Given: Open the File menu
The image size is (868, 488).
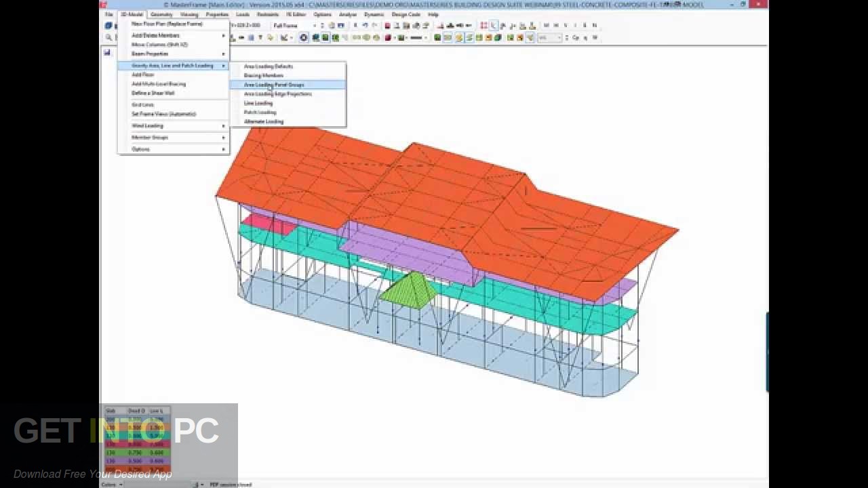Looking at the screenshot, I should (x=108, y=14).
